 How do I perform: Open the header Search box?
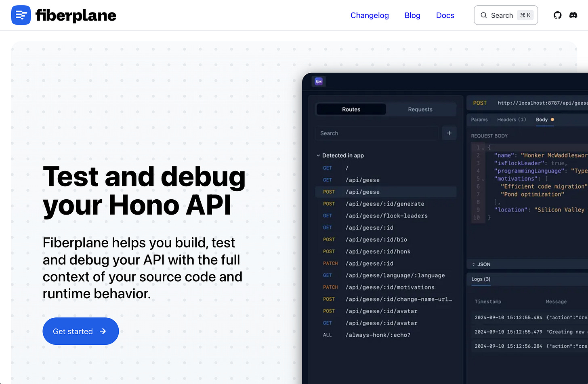506,15
